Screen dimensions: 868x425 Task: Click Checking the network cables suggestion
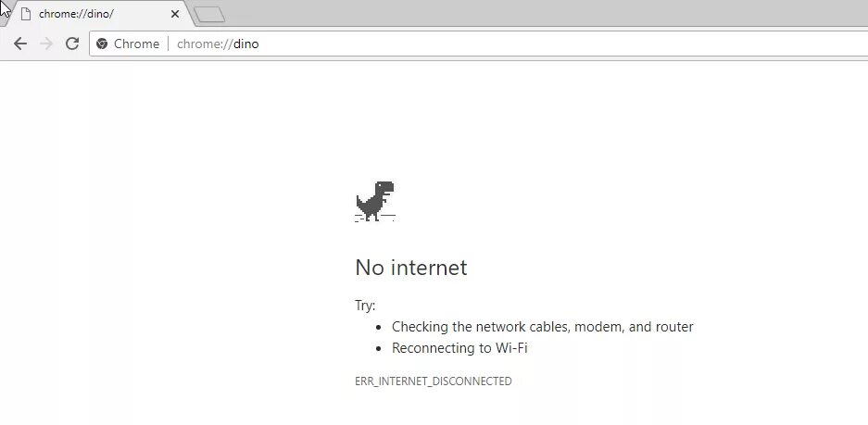point(543,327)
